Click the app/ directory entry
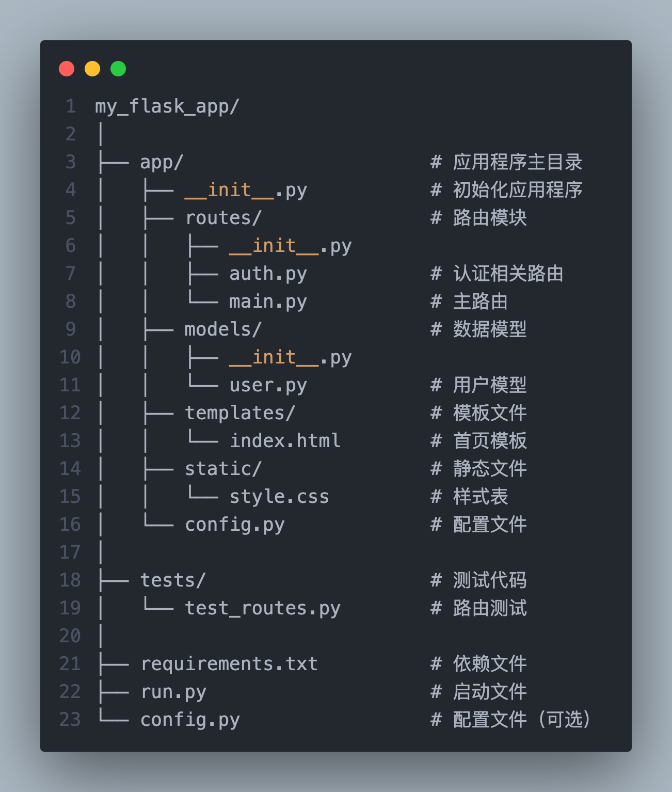 tap(162, 162)
